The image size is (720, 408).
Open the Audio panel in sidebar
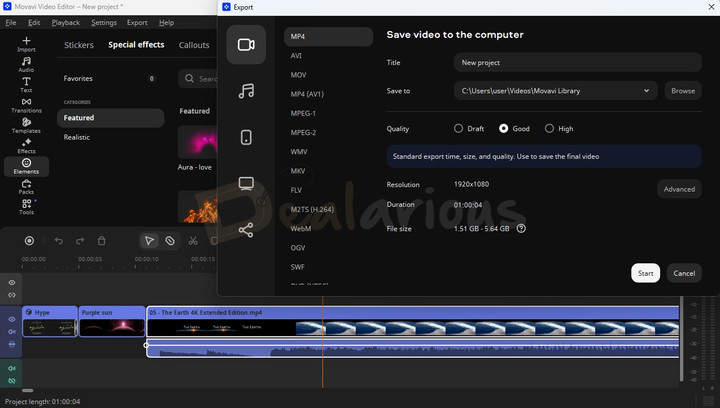point(26,64)
